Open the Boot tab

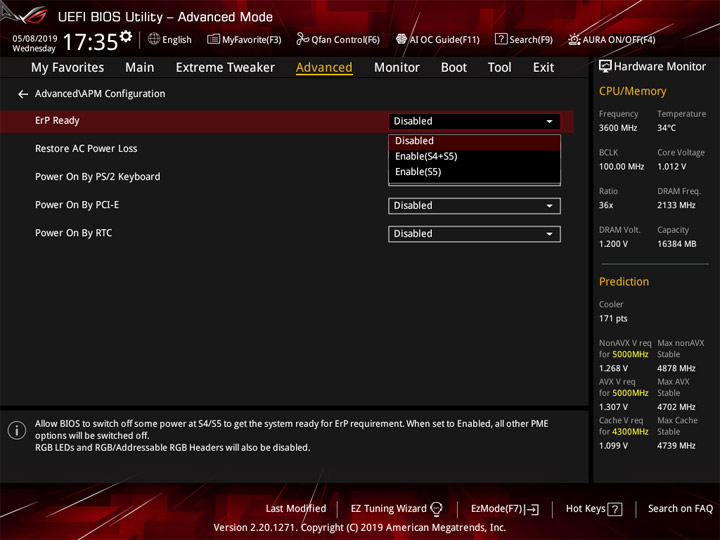click(x=454, y=68)
